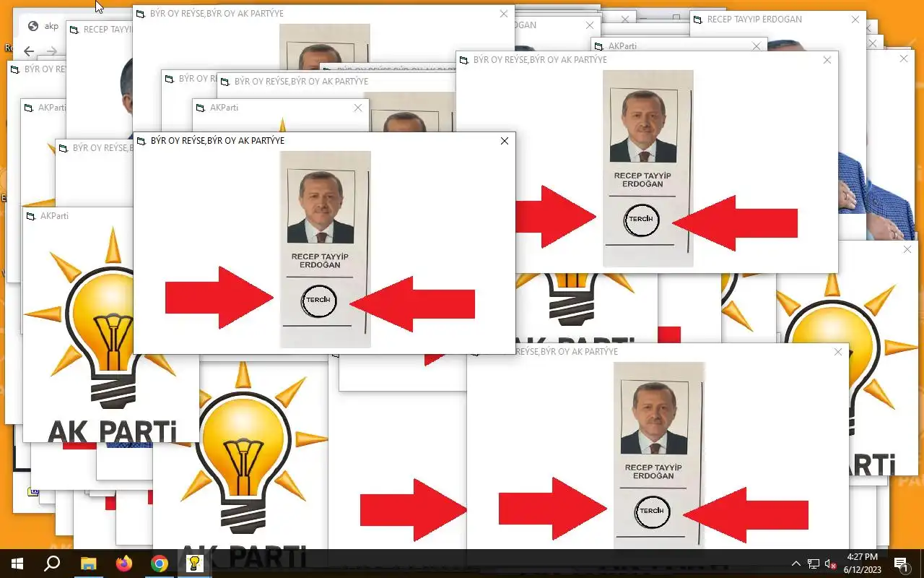Open Google Chrome from the taskbar
This screenshot has height=578, width=924.
[160, 564]
